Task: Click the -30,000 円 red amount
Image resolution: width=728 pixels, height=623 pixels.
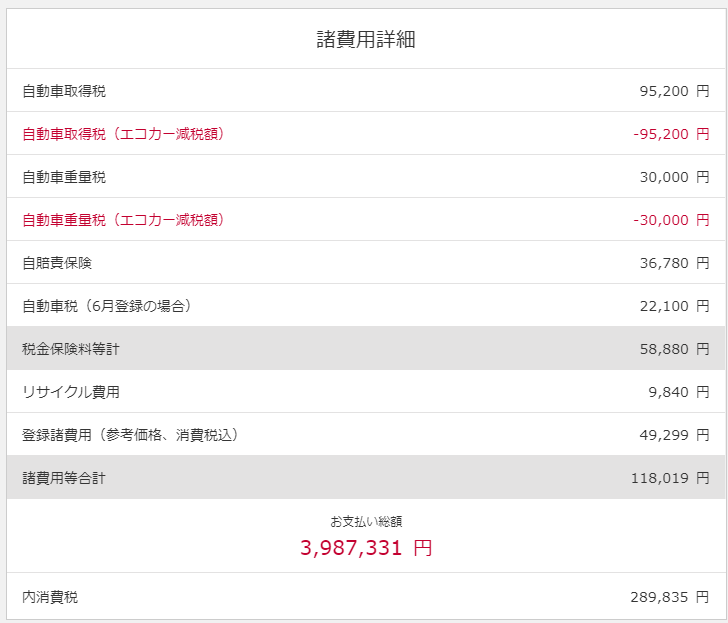Action: pos(671,220)
